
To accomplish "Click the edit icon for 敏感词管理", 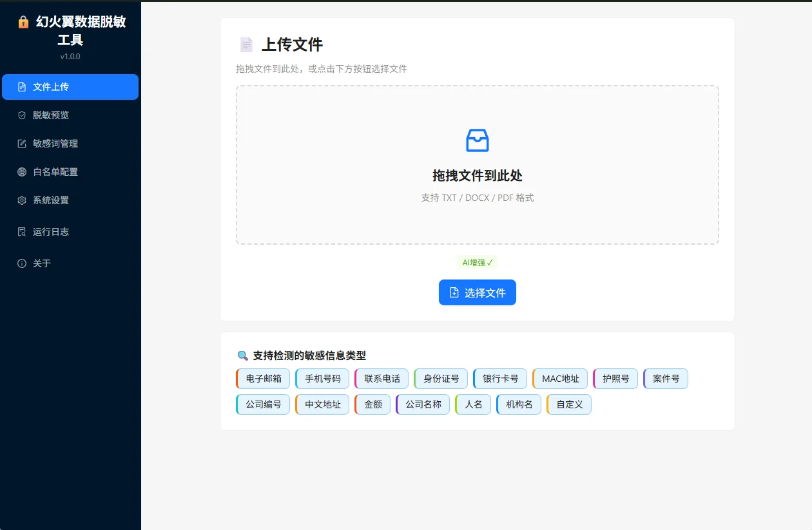I will coord(22,144).
